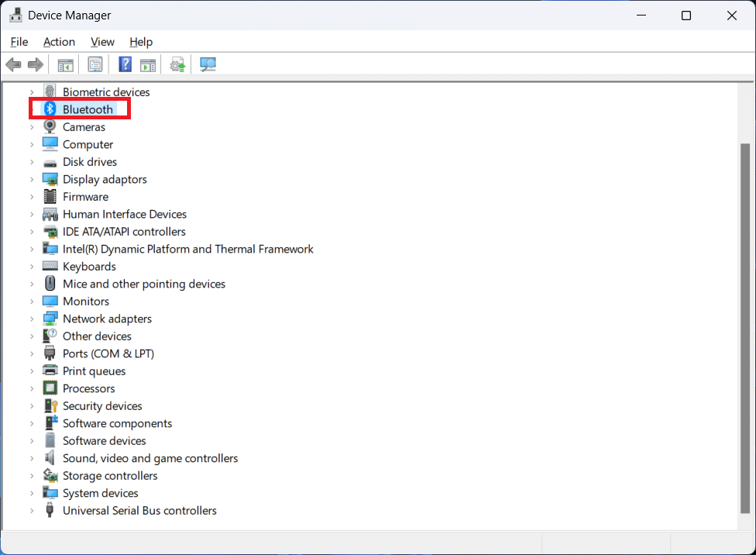Click the Security devices key icon

click(50, 406)
